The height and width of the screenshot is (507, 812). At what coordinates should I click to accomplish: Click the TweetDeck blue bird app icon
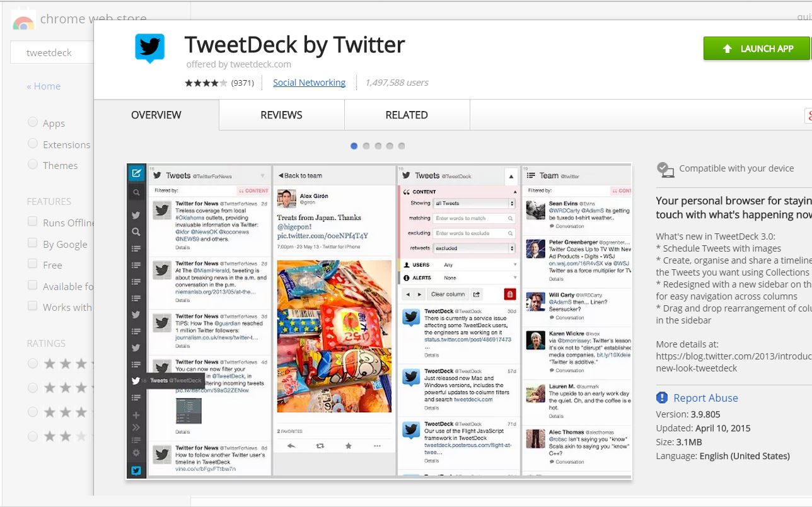click(149, 49)
